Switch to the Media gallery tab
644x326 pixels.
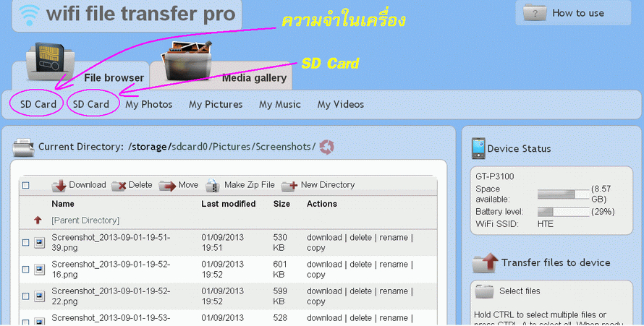coord(254,77)
